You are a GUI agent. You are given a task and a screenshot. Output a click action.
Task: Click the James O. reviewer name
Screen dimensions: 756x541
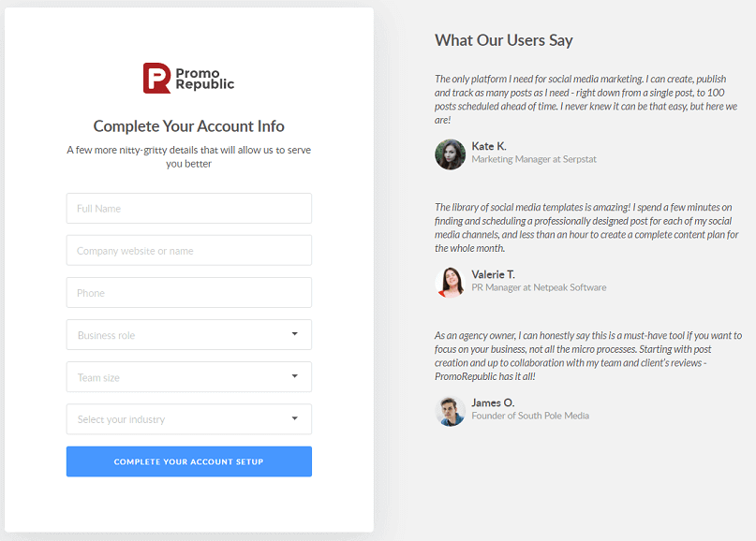pos(493,402)
